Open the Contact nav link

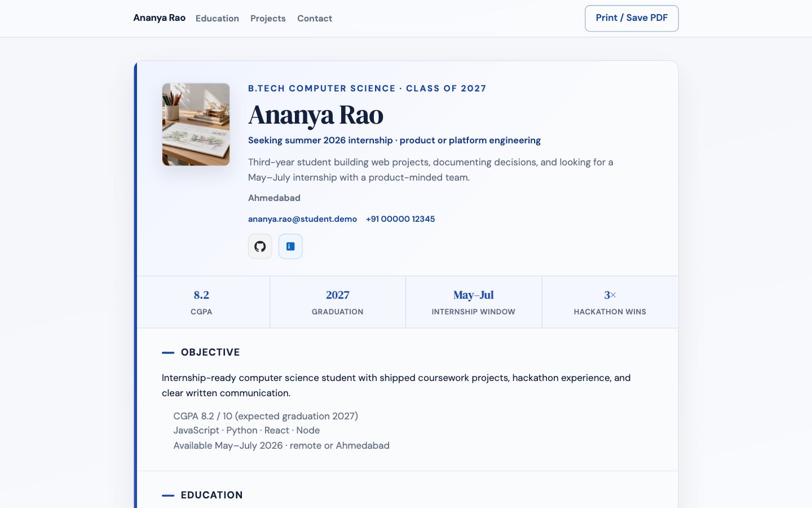[x=315, y=19]
